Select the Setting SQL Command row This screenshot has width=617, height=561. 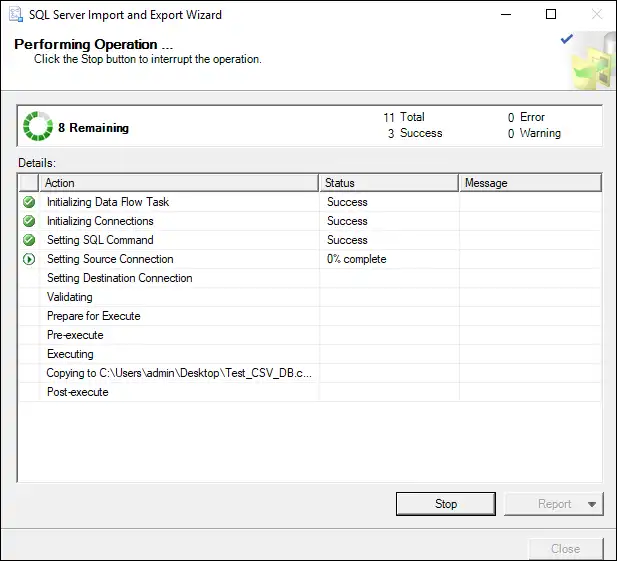click(x=310, y=240)
